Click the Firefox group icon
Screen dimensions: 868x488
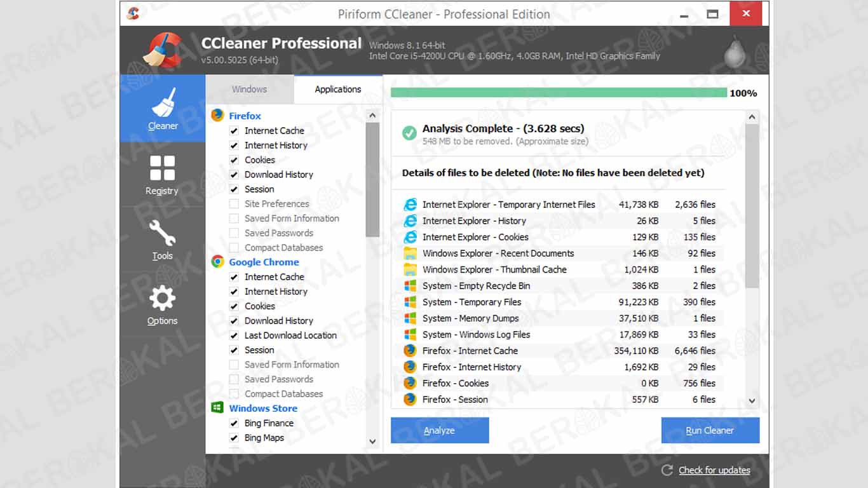[218, 116]
